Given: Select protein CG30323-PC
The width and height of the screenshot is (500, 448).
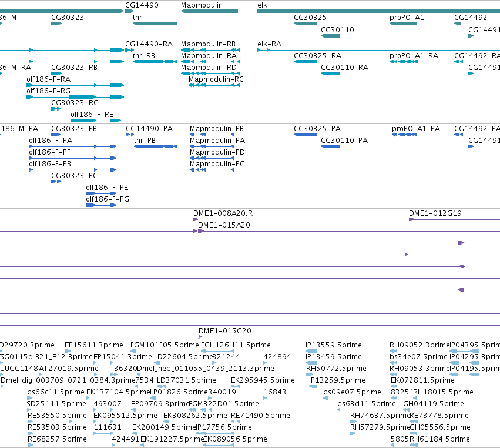Looking at the screenshot, I should tap(74, 176).
